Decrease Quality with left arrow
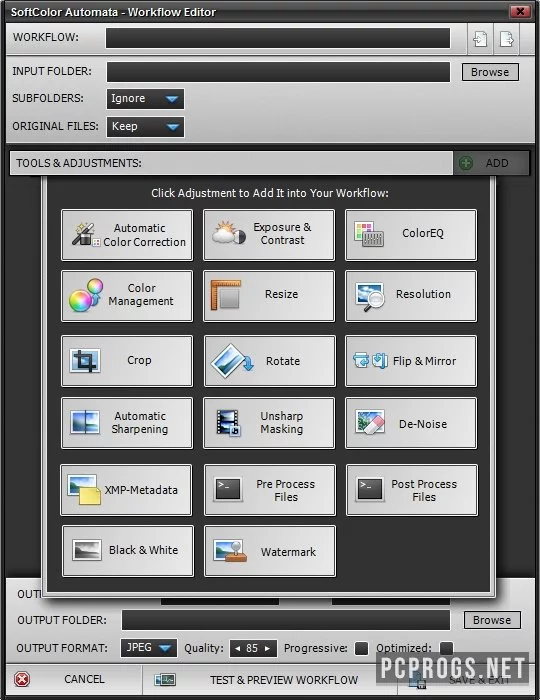Screen dimensions: 540x700 [238, 649]
